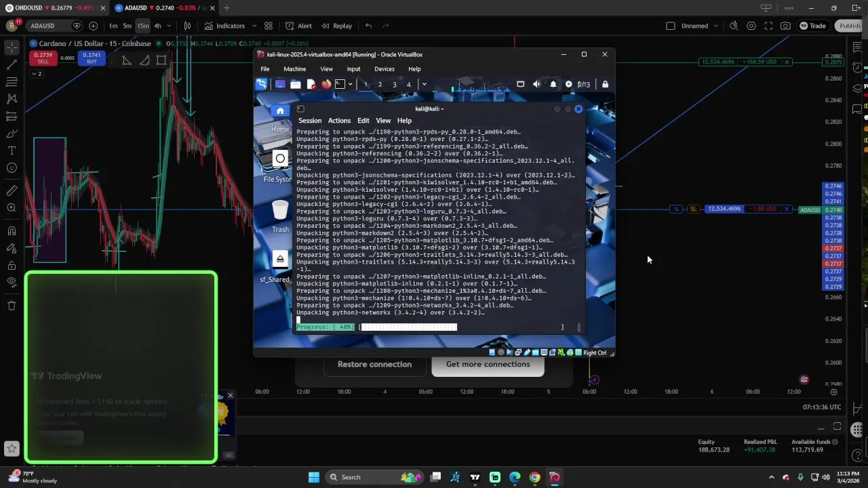Click the trash remove drawings icon
This screenshot has width=868, height=488.
pyautogui.click(x=12, y=306)
